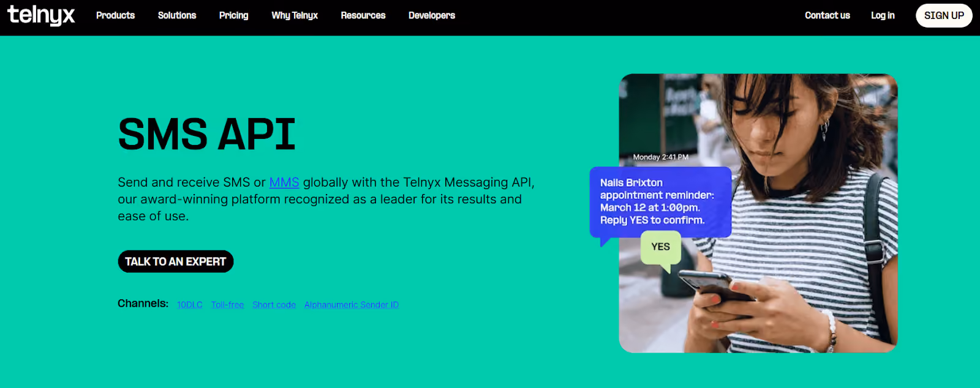Open the Toll-free channel link

point(227,305)
